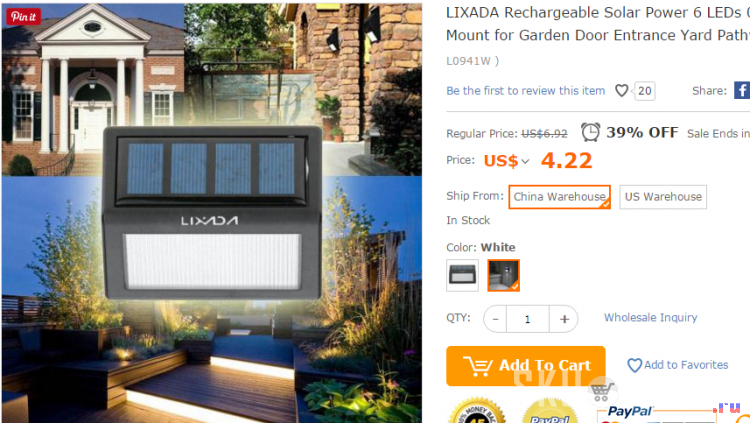The height and width of the screenshot is (423, 750).
Task: Click the heart icon for Add to Favorites
Action: [x=634, y=365]
